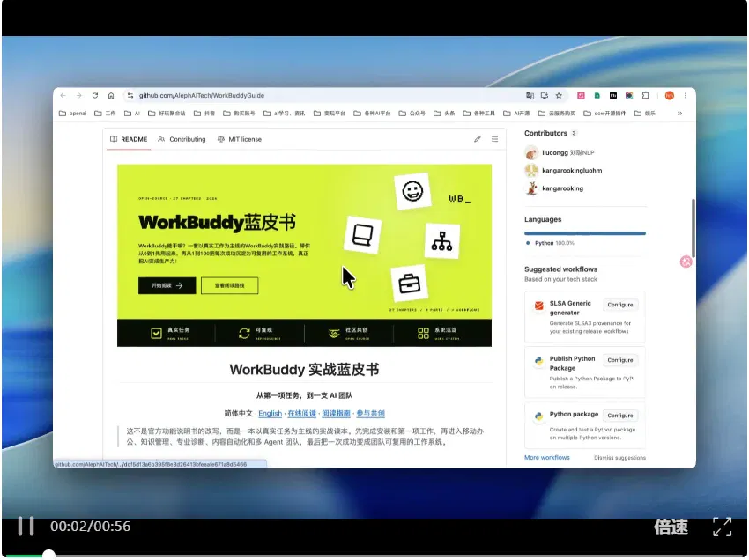
Task: Open the Chrome three-dot menu
Action: pos(686,95)
